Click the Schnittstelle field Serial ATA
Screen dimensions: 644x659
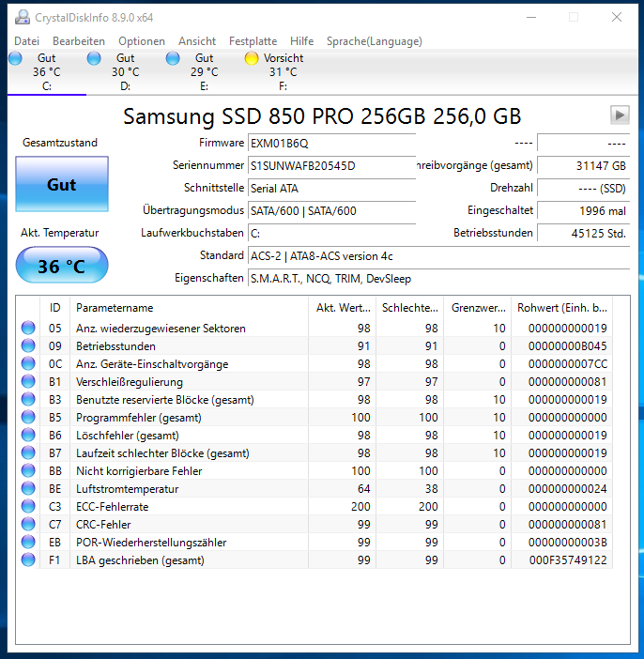(x=331, y=189)
